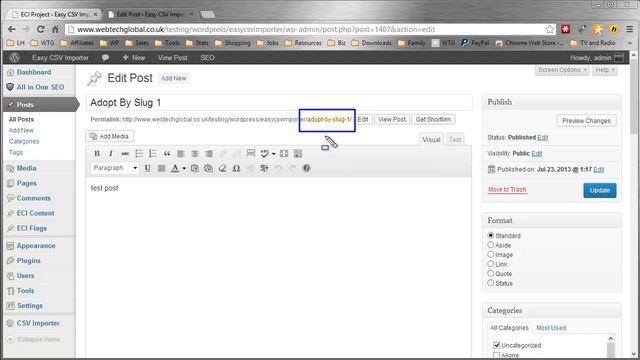Paste from Word
The height and width of the screenshot is (360, 640).
coord(209,168)
